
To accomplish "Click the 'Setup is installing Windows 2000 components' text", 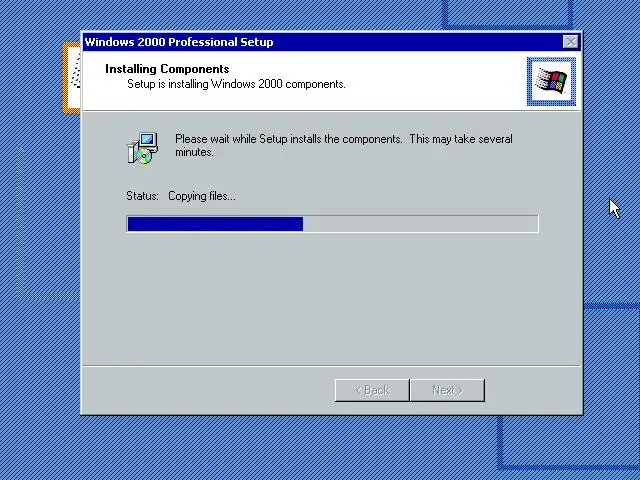I will (x=236, y=84).
